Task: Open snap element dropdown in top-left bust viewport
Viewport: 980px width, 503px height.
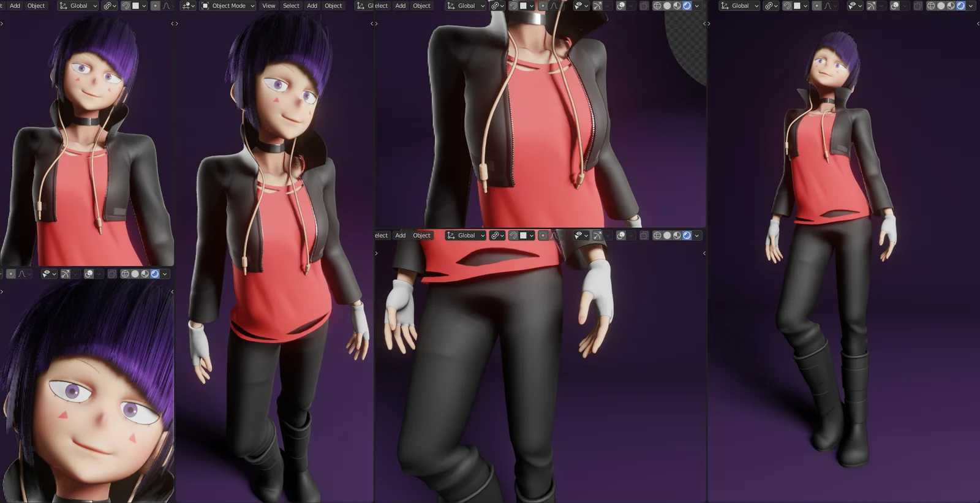Action: point(139,6)
